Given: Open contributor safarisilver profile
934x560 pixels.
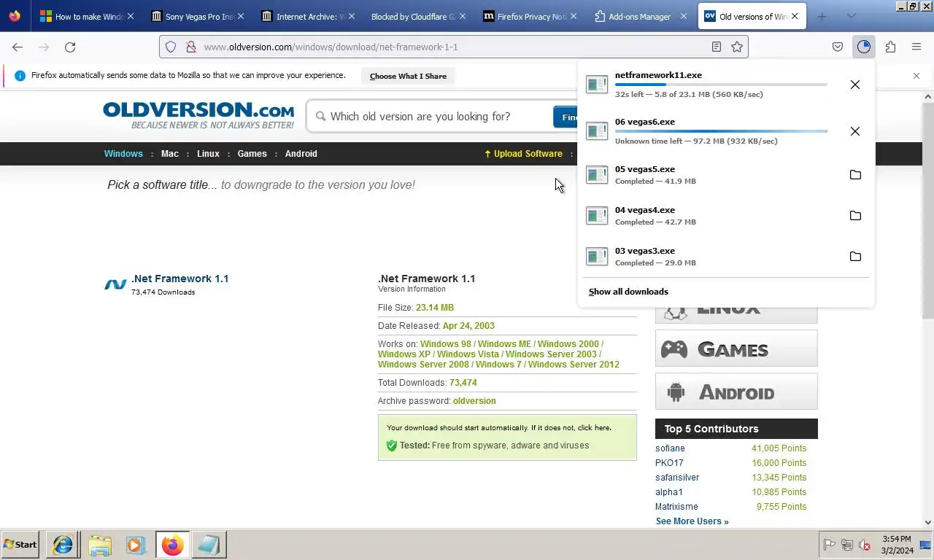Looking at the screenshot, I should point(677,478).
